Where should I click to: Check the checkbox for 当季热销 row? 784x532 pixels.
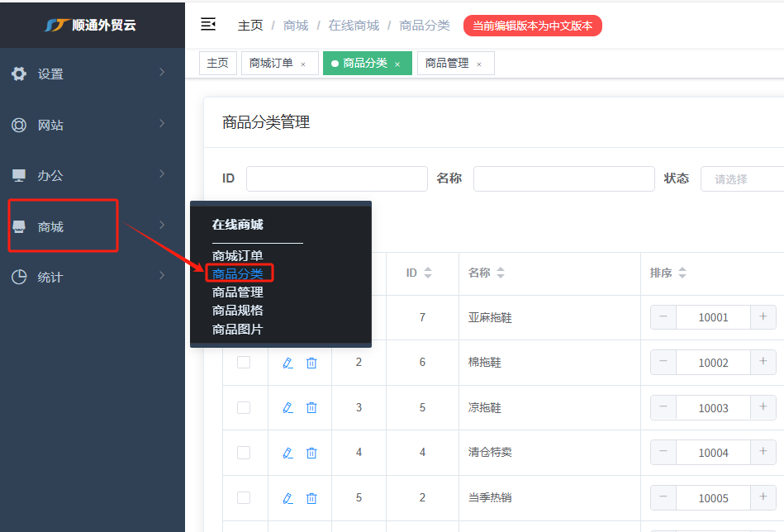click(x=244, y=497)
